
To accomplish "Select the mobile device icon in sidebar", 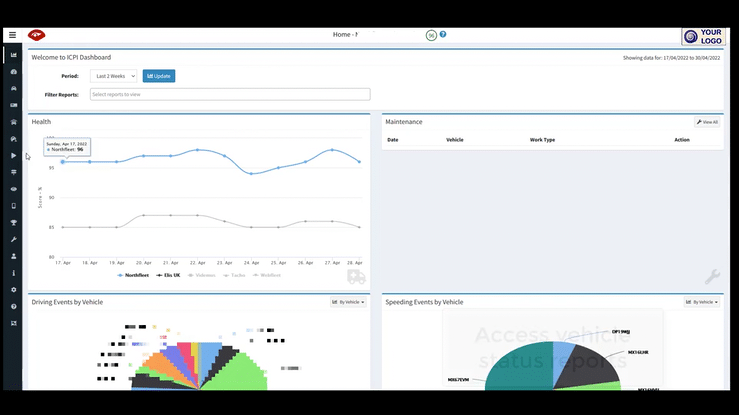I will [x=14, y=206].
